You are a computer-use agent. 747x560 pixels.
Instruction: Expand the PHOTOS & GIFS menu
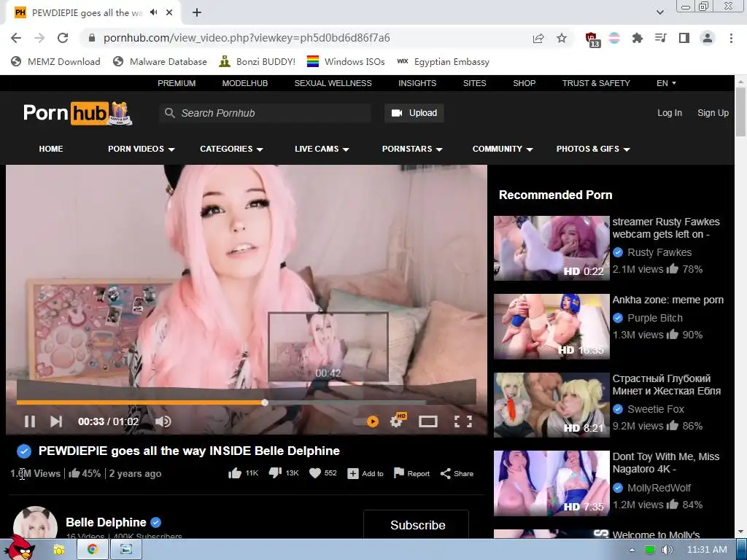[x=593, y=149]
